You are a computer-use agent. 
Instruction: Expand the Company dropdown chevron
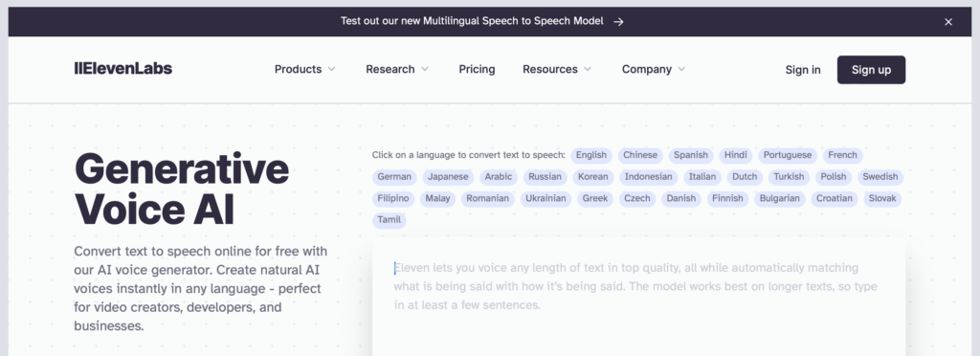coord(681,69)
